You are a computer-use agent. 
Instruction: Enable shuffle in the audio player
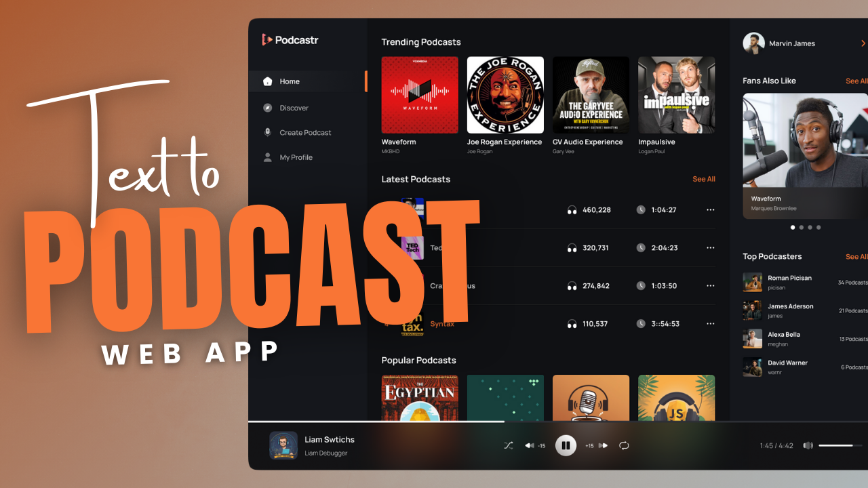[508, 445]
